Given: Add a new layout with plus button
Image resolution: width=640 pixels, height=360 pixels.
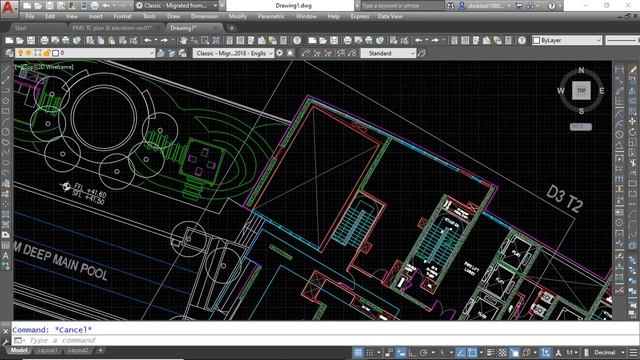Looking at the screenshot, I should coord(100,351).
